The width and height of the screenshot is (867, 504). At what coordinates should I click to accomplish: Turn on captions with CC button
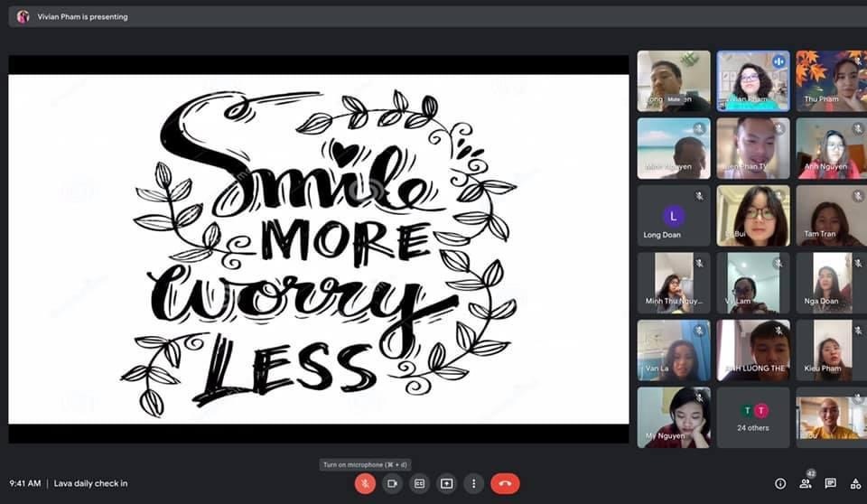419,483
